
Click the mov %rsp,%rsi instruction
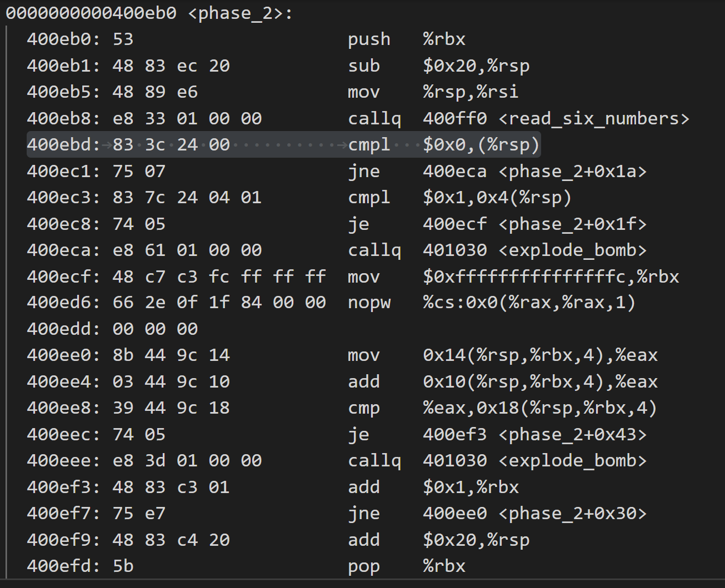click(432, 92)
